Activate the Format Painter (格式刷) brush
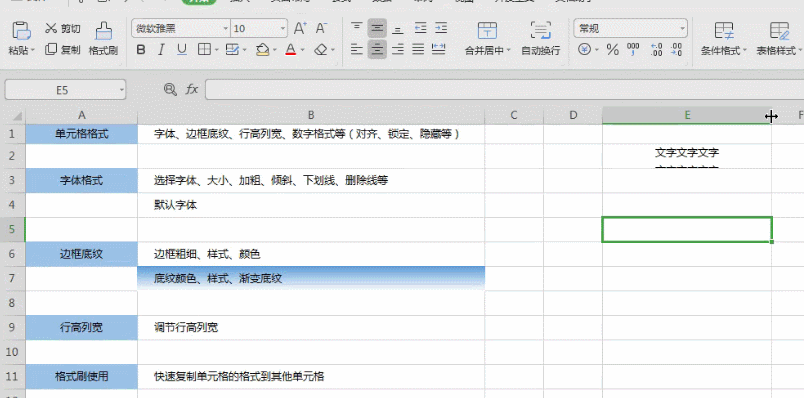 tap(104, 31)
